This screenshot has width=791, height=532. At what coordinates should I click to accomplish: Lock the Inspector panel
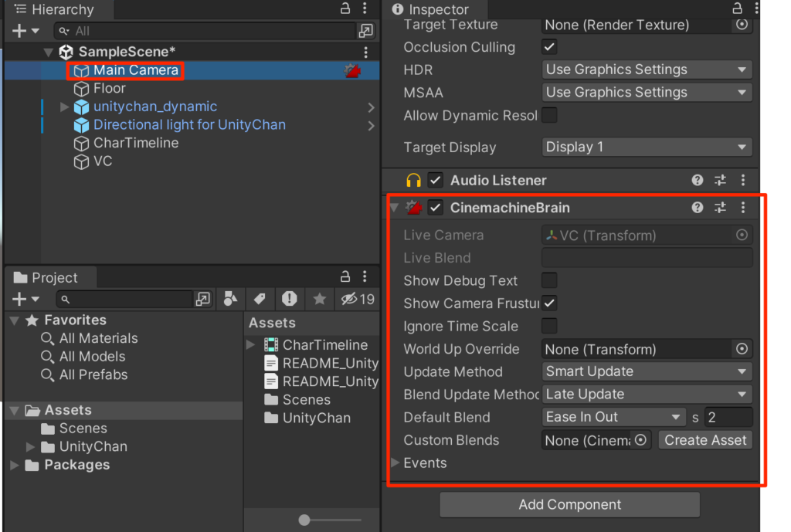coord(737,8)
